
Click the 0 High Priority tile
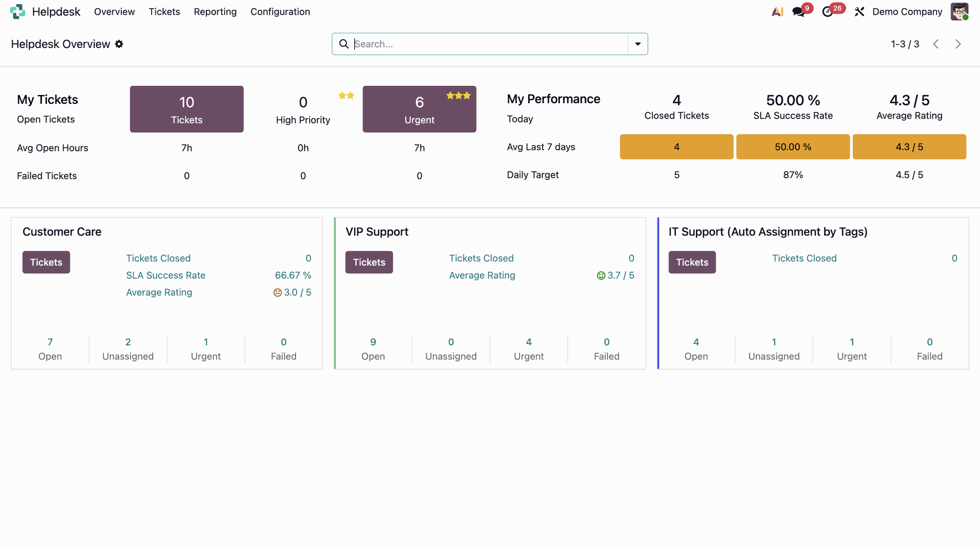(303, 109)
